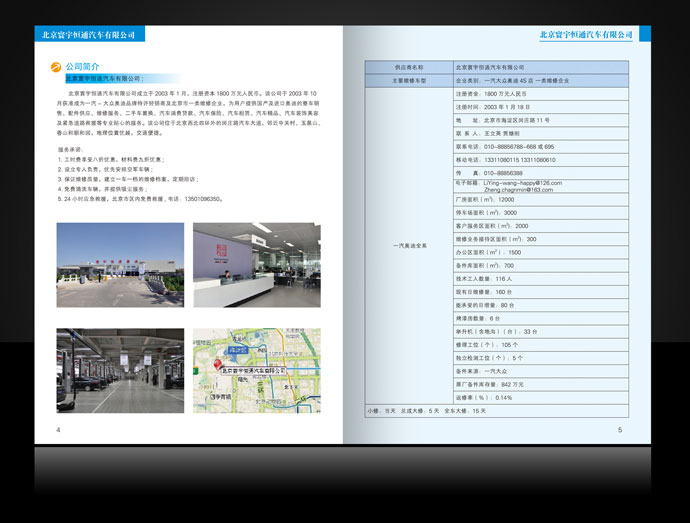Click the 返修率 0.14% row

(x=541, y=398)
